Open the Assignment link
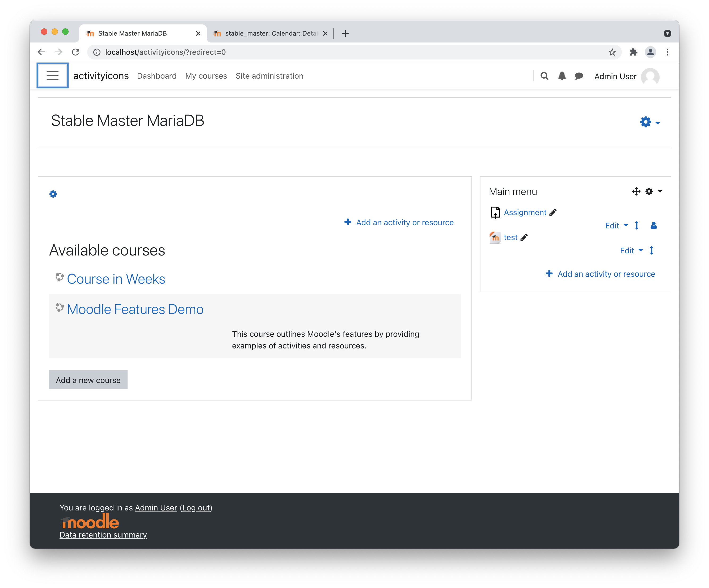The height and width of the screenshot is (588, 709). pyautogui.click(x=525, y=212)
